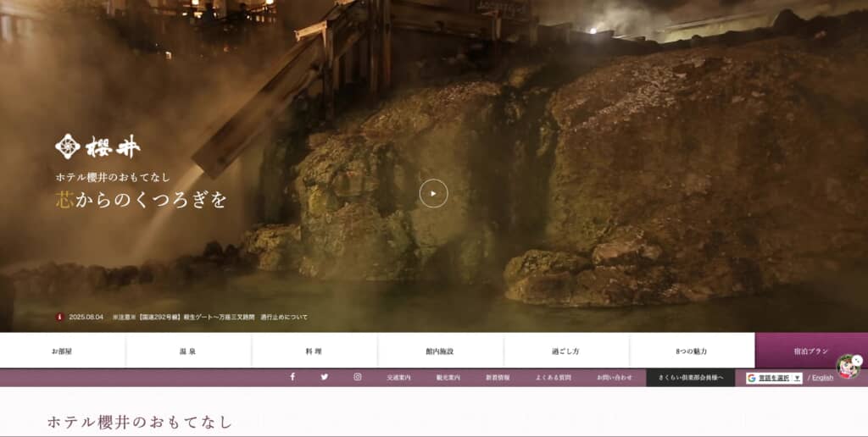Viewport: 868px width, 437px height.
Task: Click the red alert icon beside news date
Action: tap(59, 317)
